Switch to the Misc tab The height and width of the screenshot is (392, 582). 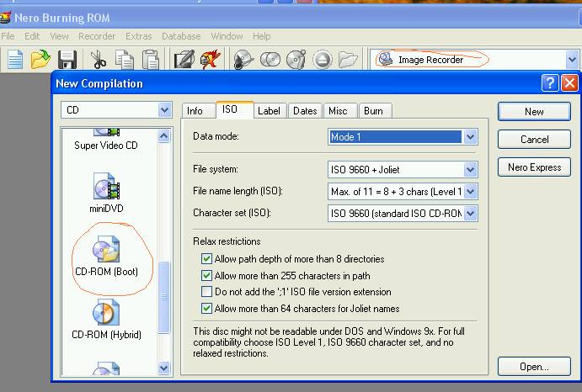(338, 111)
